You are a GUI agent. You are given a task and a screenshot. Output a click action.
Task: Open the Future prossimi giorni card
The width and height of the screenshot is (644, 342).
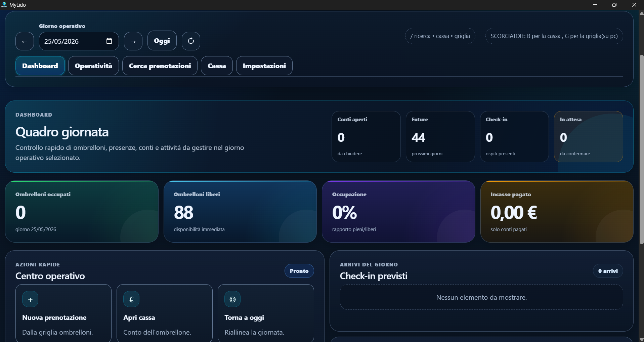pos(440,137)
